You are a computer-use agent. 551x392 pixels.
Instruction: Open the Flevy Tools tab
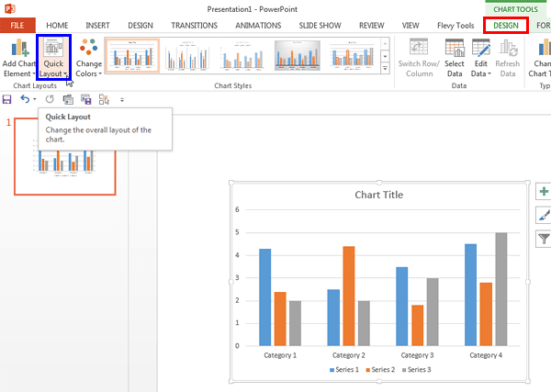(x=455, y=26)
